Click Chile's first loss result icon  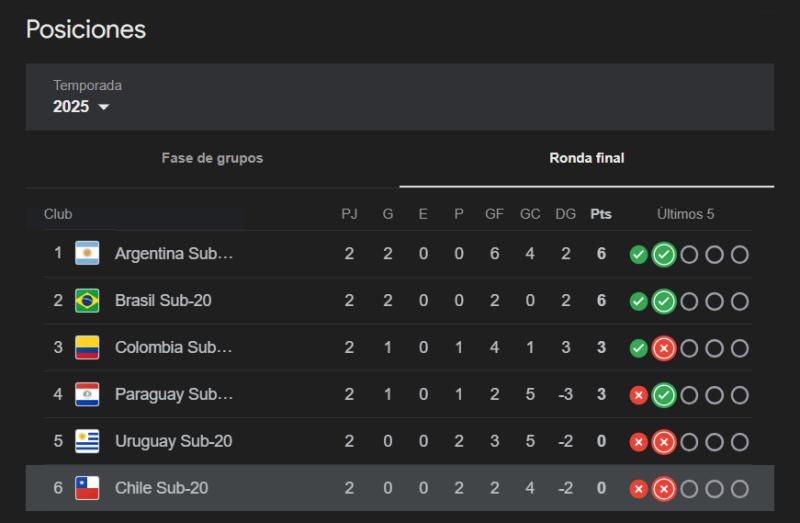(x=638, y=489)
